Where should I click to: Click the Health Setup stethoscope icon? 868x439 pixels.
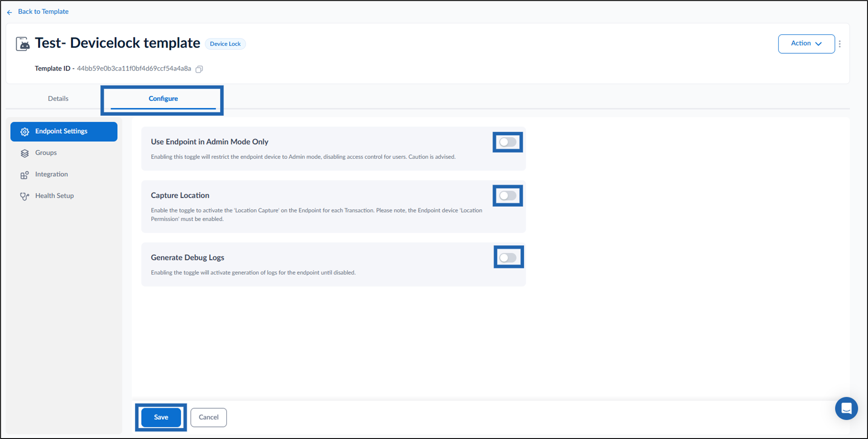pyautogui.click(x=25, y=196)
